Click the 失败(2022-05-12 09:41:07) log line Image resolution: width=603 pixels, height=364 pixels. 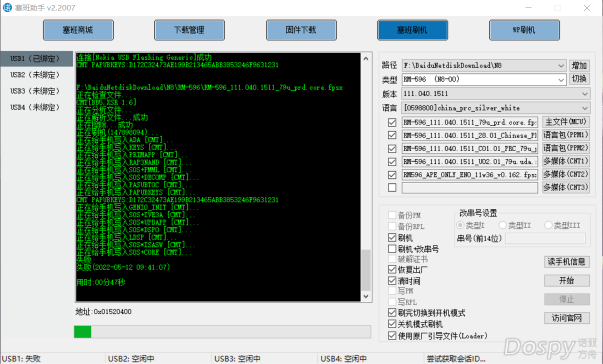click(123, 267)
